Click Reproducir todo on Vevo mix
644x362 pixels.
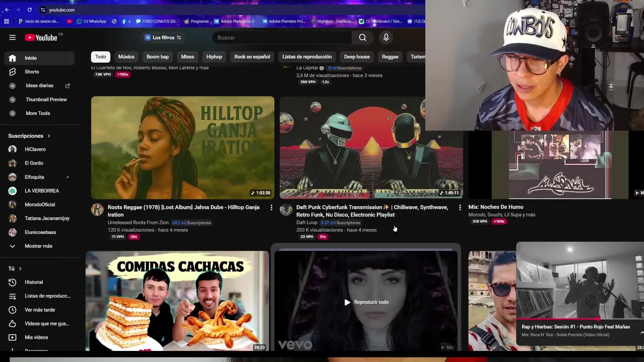(x=366, y=302)
